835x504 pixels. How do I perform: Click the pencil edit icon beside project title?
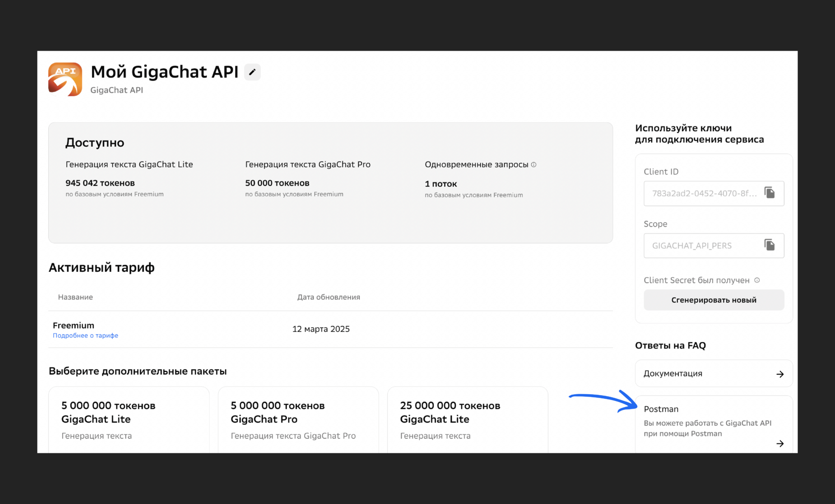252,72
